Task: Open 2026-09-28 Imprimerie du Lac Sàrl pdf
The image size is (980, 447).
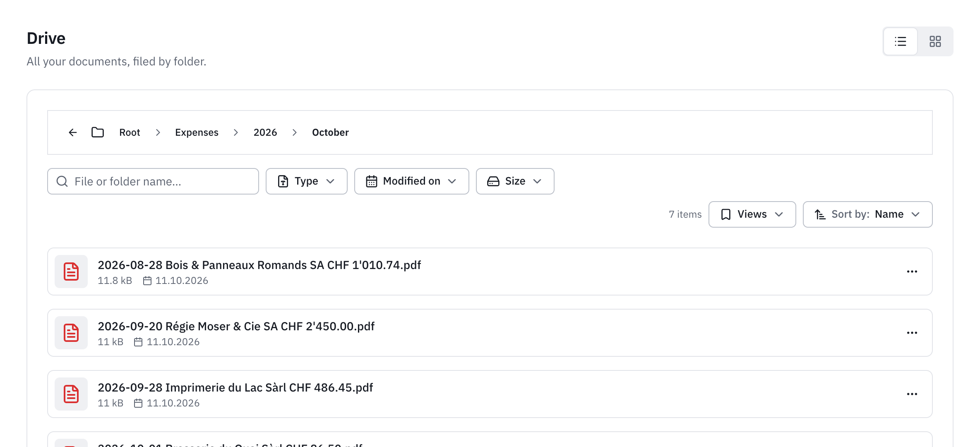Action: (235, 387)
